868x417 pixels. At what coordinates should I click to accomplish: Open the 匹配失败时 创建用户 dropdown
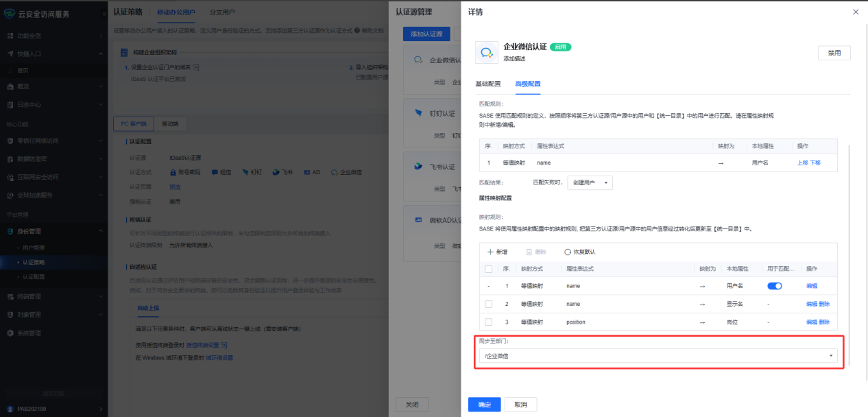pyautogui.click(x=590, y=183)
